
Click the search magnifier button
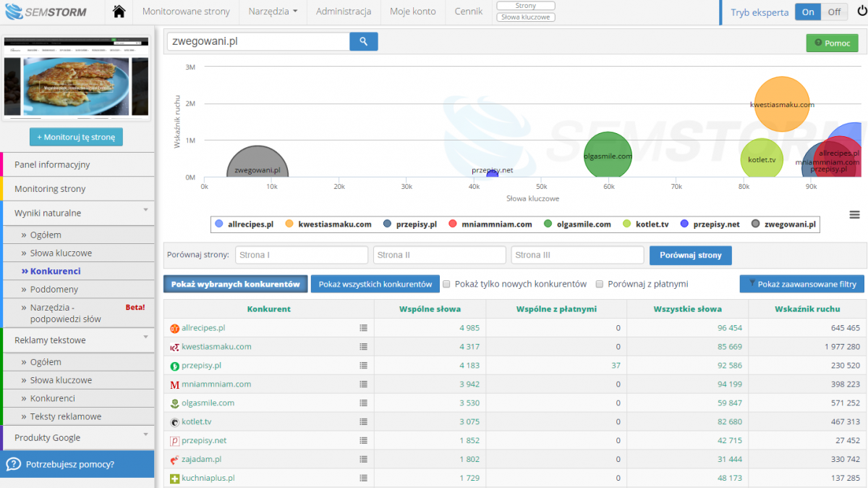(x=364, y=42)
